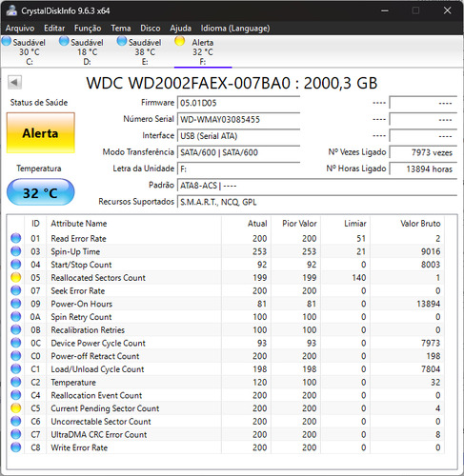Click the blue status icon for Start/Stop Count
Screen dimensions: 464x476
(x=16, y=264)
